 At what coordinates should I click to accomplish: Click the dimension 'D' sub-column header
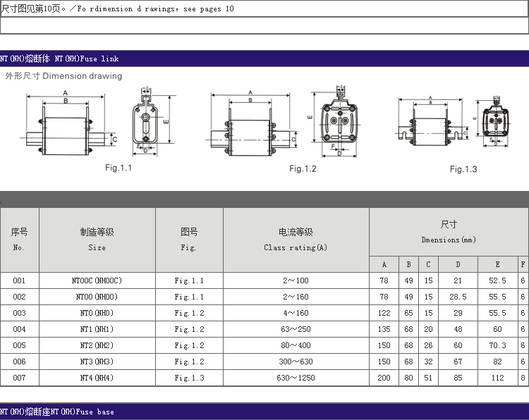pyautogui.click(x=458, y=264)
